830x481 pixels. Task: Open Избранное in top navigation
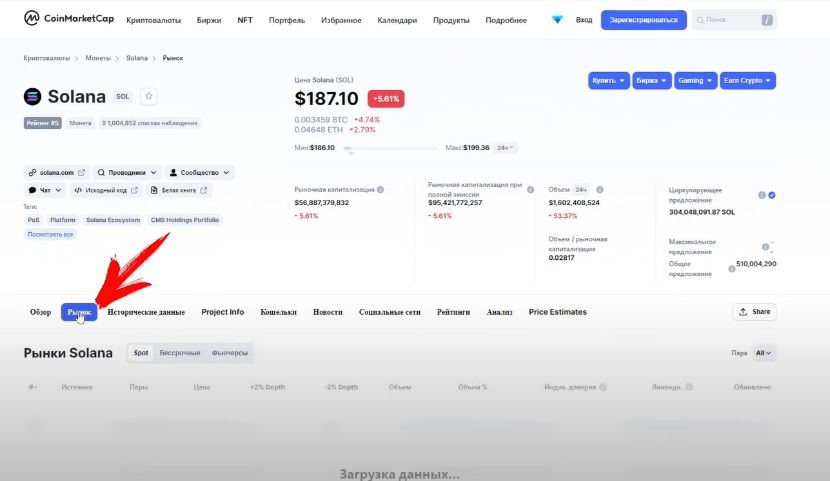coord(341,20)
